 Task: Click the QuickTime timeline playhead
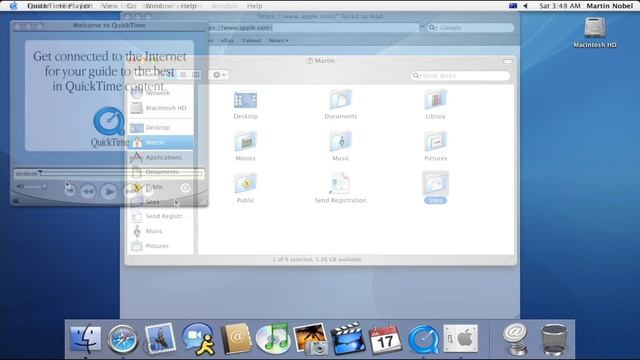tap(40, 173)
